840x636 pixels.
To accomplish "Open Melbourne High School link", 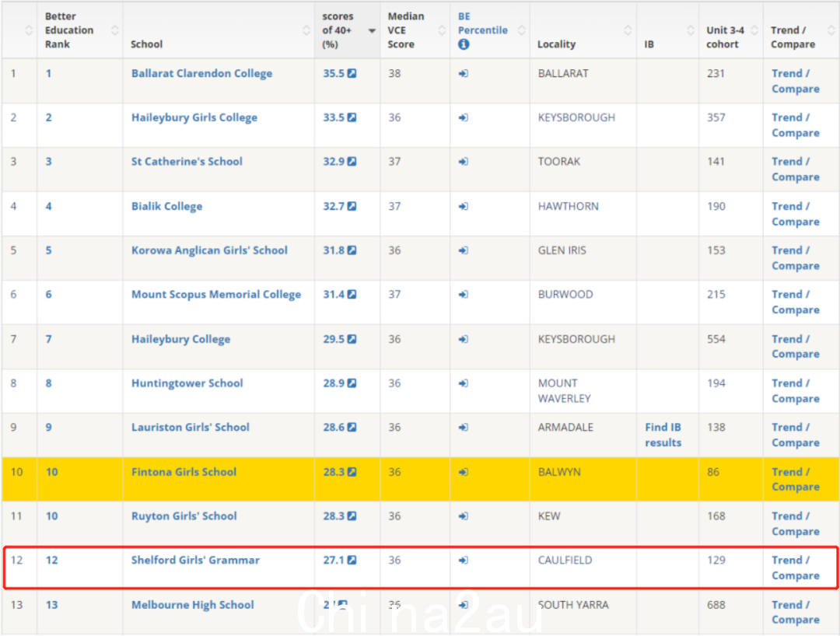I will 193,604.
